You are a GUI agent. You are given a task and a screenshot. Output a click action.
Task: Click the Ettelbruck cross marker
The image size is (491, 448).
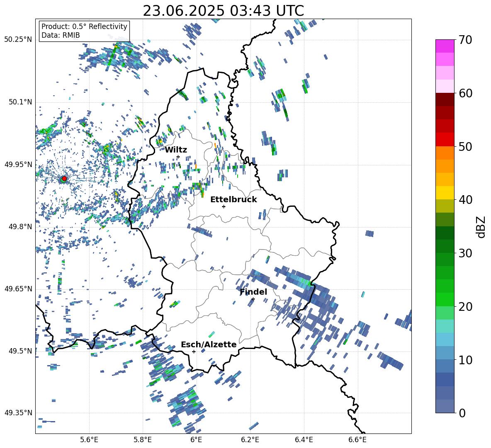coord(224,206)
